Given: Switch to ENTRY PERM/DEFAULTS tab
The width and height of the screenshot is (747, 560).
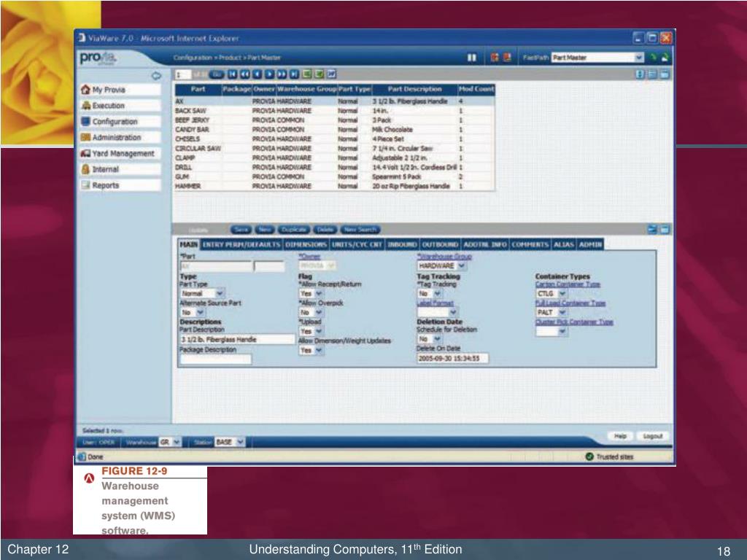Looking at the screenshot, I should 241,244.
